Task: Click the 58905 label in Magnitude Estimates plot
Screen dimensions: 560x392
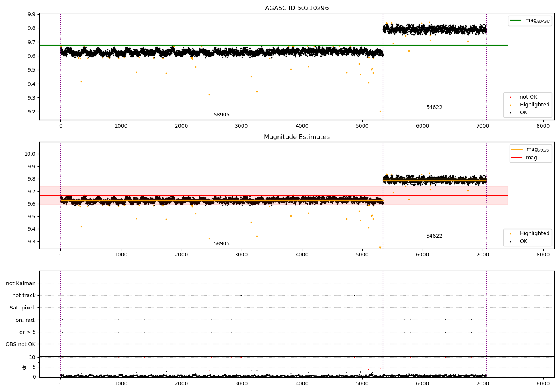Action: pyautogui.click(x=221, y=244)
